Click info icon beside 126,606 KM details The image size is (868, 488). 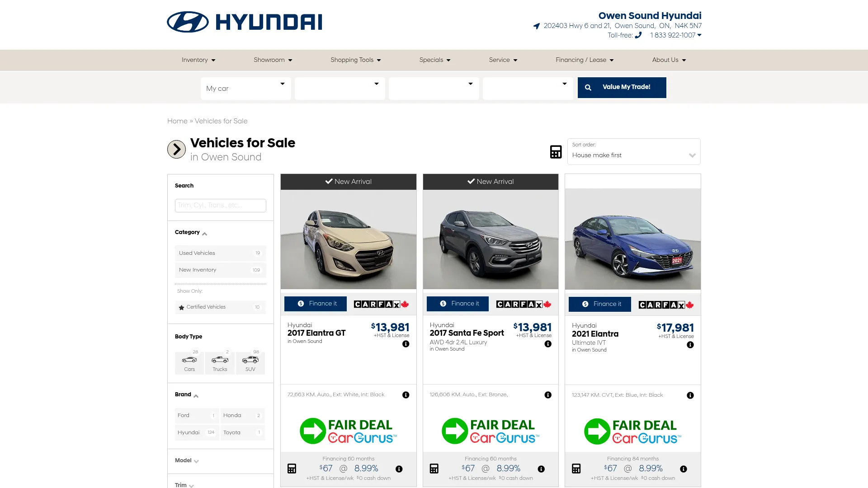coord(548,395)
